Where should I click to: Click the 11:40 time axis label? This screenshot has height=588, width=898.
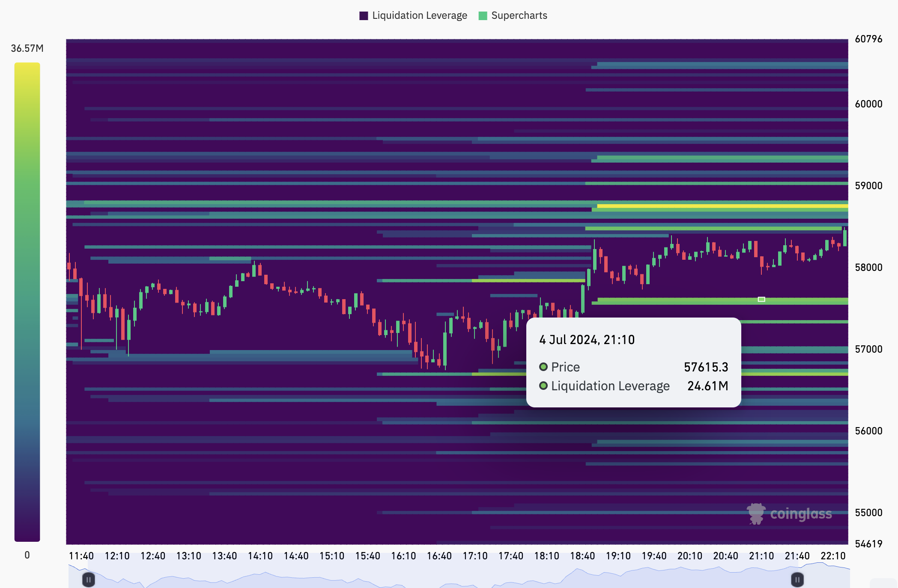click(81, 556)
